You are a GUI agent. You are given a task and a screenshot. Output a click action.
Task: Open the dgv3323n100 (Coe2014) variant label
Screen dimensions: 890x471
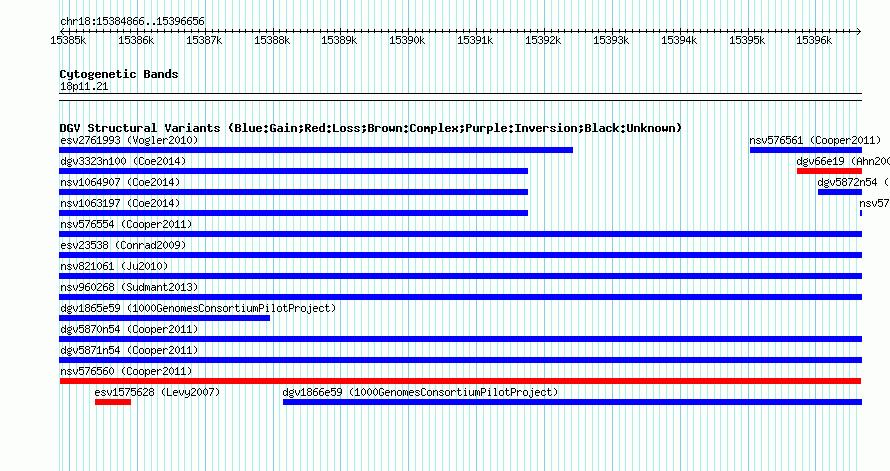pos(123,161)
